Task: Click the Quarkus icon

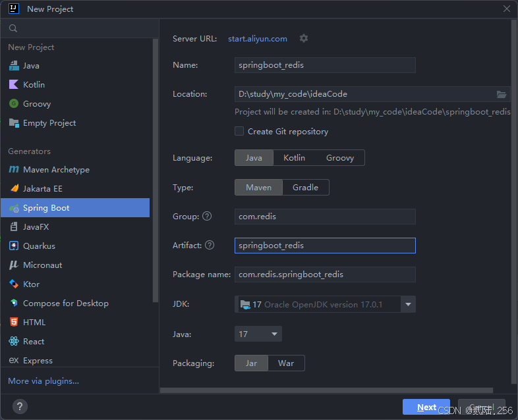Action: 14,246
